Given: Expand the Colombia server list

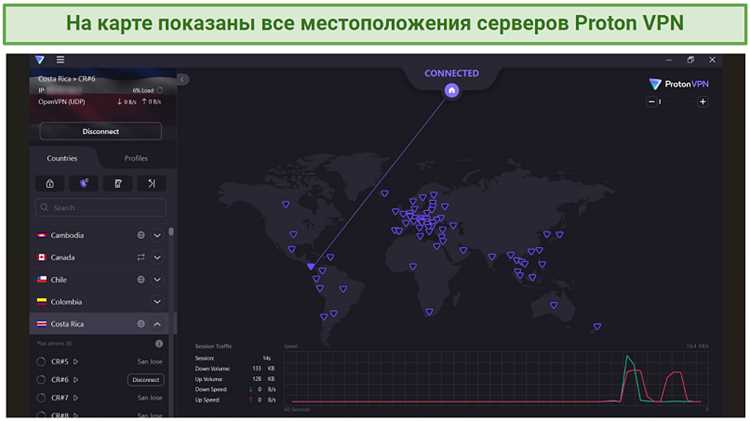Looking at the screenshot, I should pyautogui.click(x=157, y=302).
